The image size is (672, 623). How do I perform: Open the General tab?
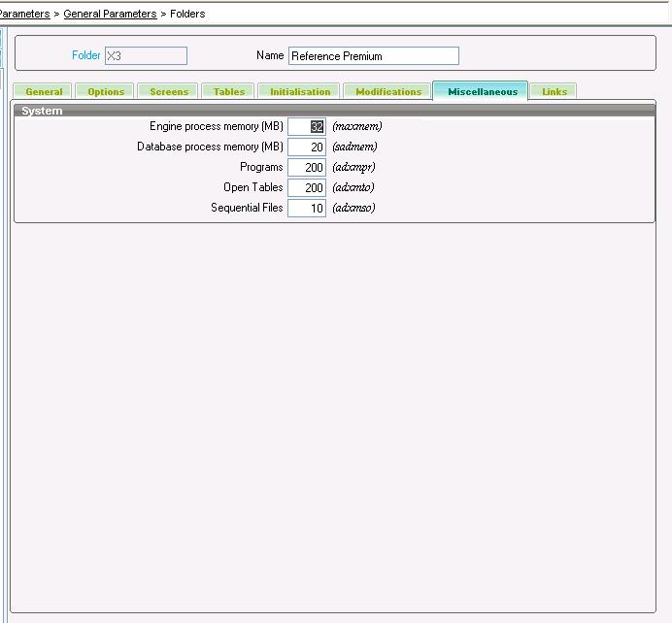[x=43, y=91]
